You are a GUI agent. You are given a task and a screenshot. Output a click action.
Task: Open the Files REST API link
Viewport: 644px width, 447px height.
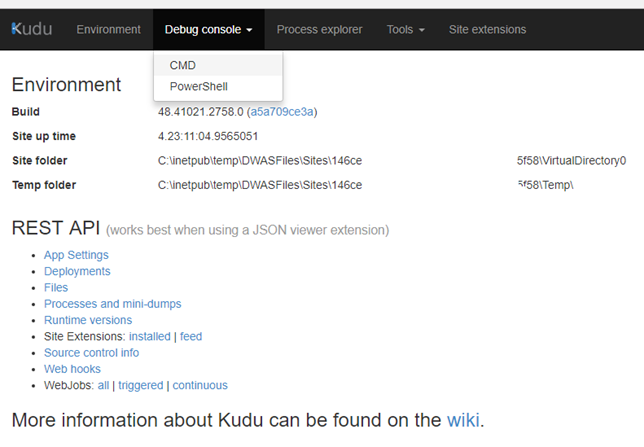tap(56, 288)
